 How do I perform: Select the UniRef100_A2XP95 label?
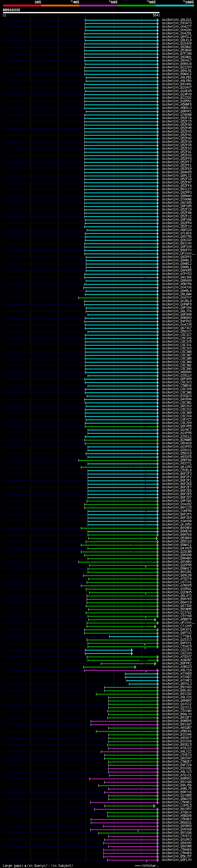tap(176, 433)
